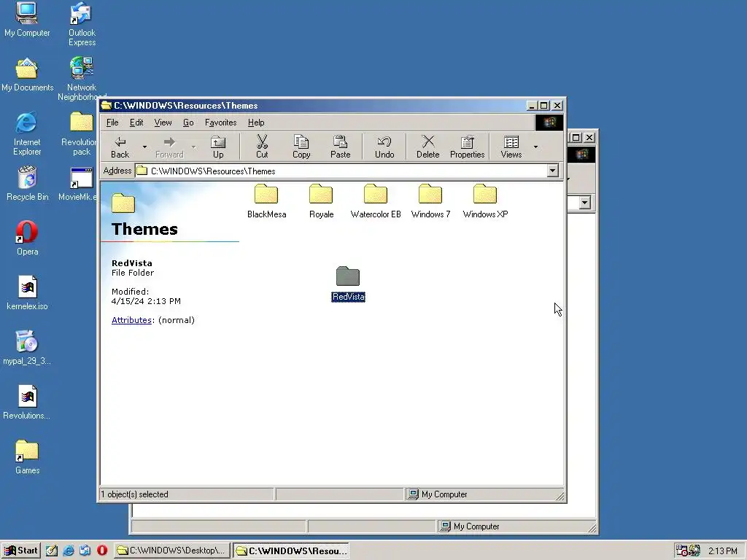Click the Attributes link
The height and width of the screenshot is (560, 747).
[x=131, y=320]
